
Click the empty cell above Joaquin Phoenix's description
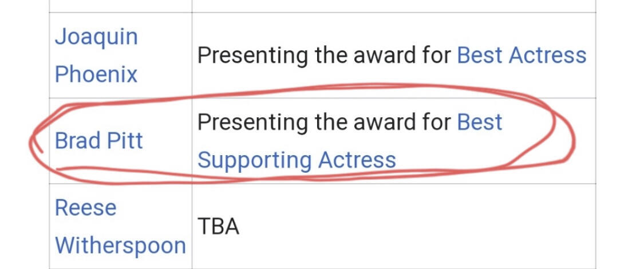[393, 6]
